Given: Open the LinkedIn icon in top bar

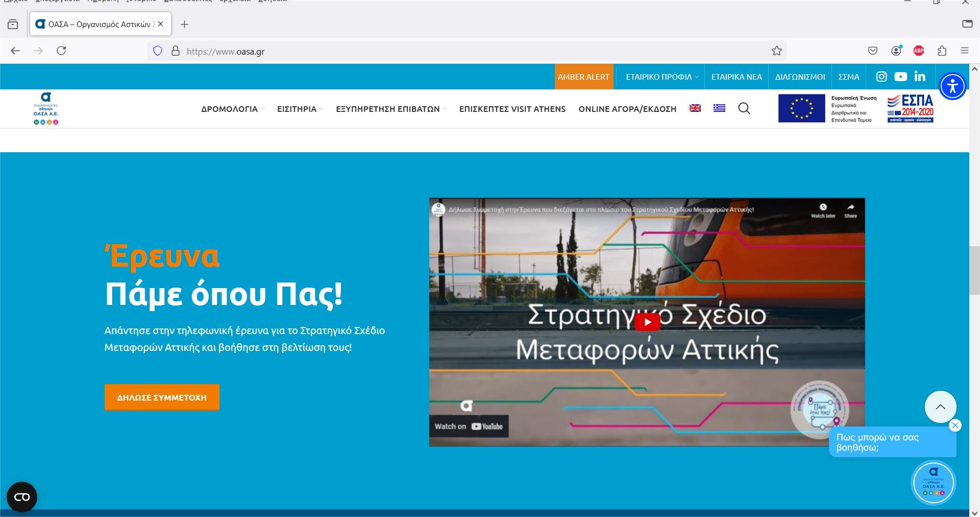Looking at the screenshot, I should point(920,77).
